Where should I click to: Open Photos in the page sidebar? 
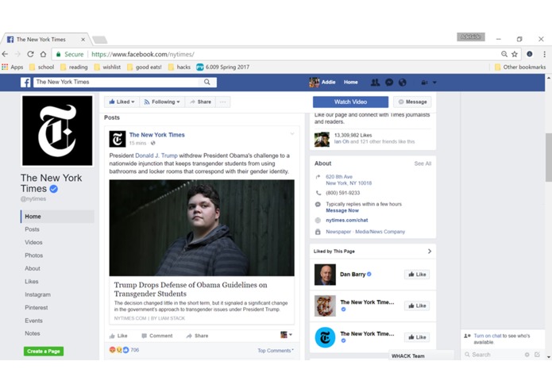[x=34, y=256]
